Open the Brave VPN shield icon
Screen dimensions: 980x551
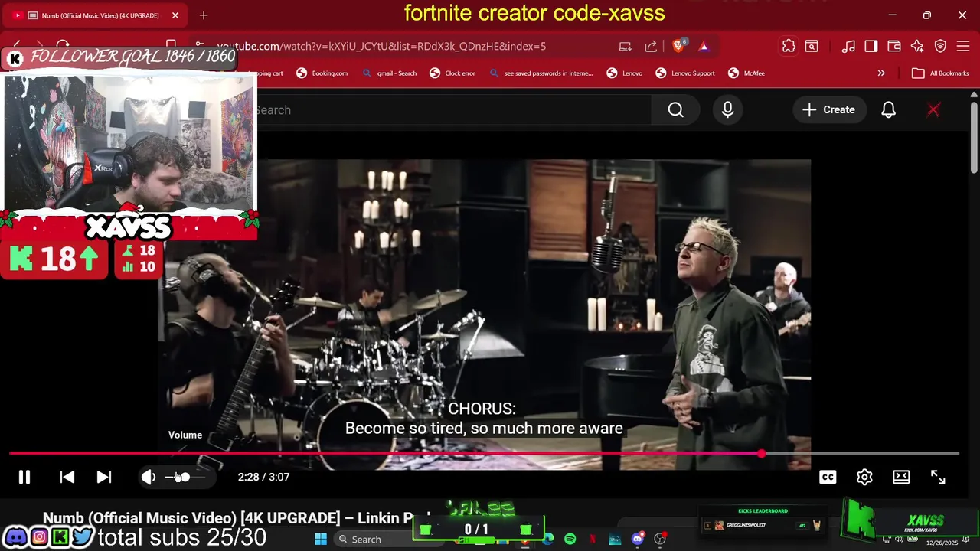(x=940, y=46)
